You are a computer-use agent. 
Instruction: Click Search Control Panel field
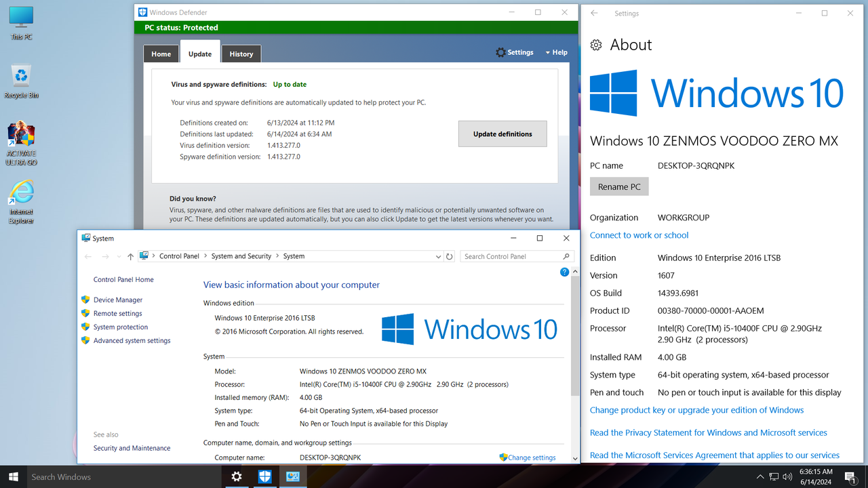click(x=517, y=256)
